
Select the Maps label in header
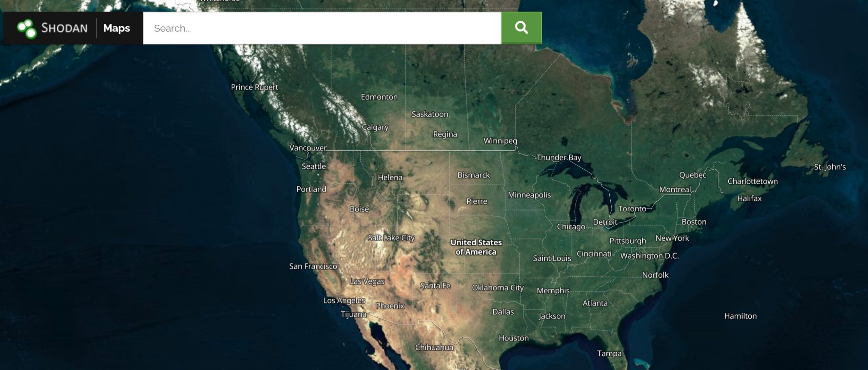point(116,28)
